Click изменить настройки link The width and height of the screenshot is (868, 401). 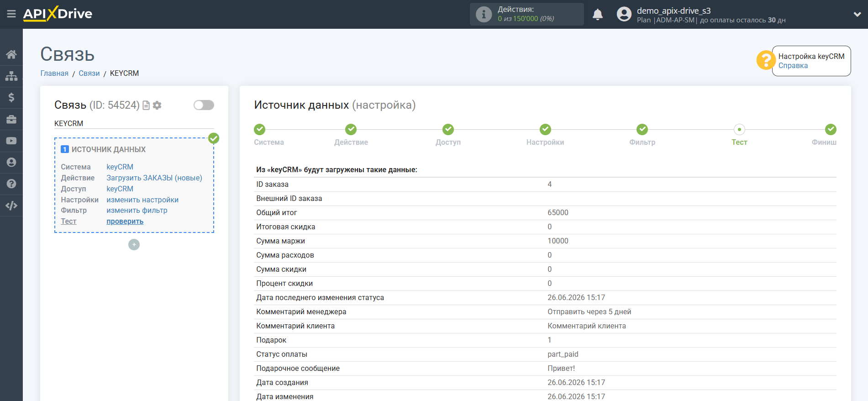point(142,200)
